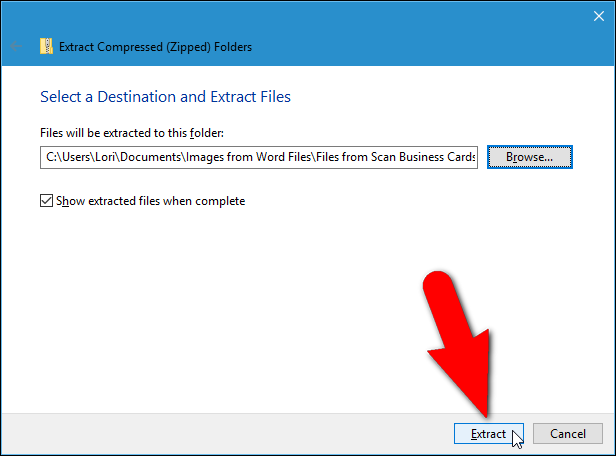Dismiss the dialog with Cancel
Screen dimensions: 616x456
[567, 434]
